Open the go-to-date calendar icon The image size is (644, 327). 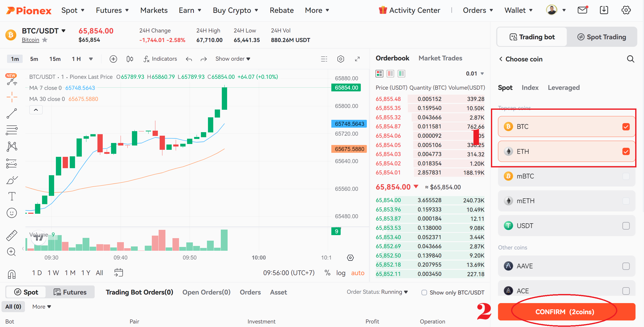click(118, 273)
